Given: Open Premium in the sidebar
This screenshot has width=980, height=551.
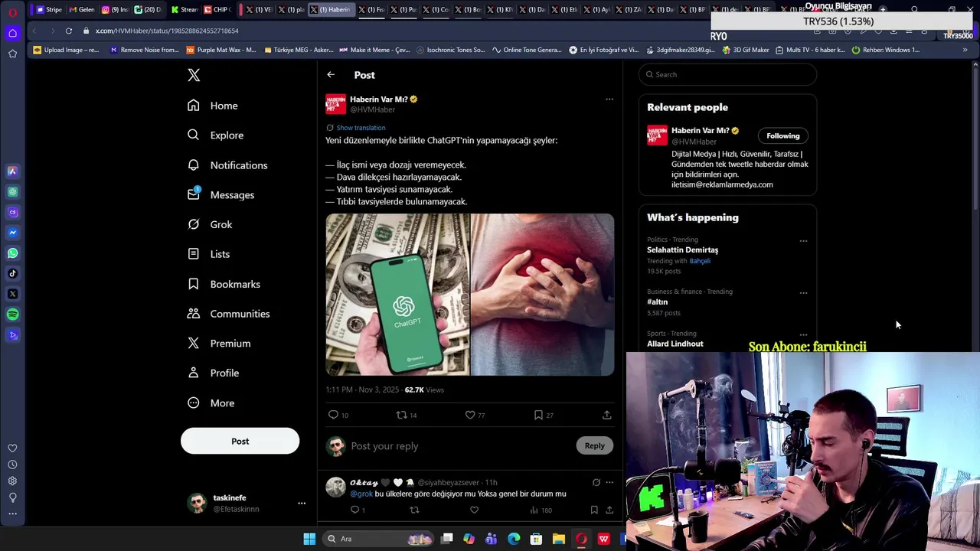Looking at the screenshot, I should point(219,344).
